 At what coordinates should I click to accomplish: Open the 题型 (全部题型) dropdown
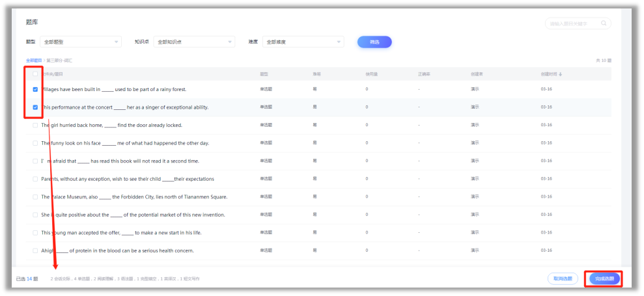click(81, 42)
